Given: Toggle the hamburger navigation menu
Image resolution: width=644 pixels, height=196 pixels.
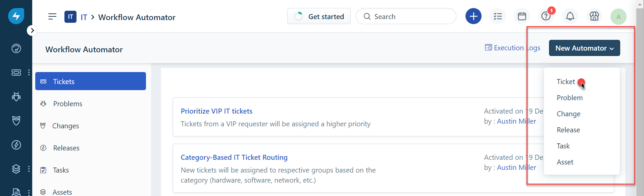Looking at the screenshot, I should 52,17.
